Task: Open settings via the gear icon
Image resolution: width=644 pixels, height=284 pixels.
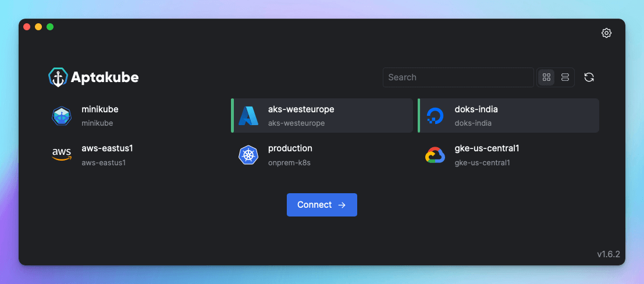Action: [x=606, y=33]
